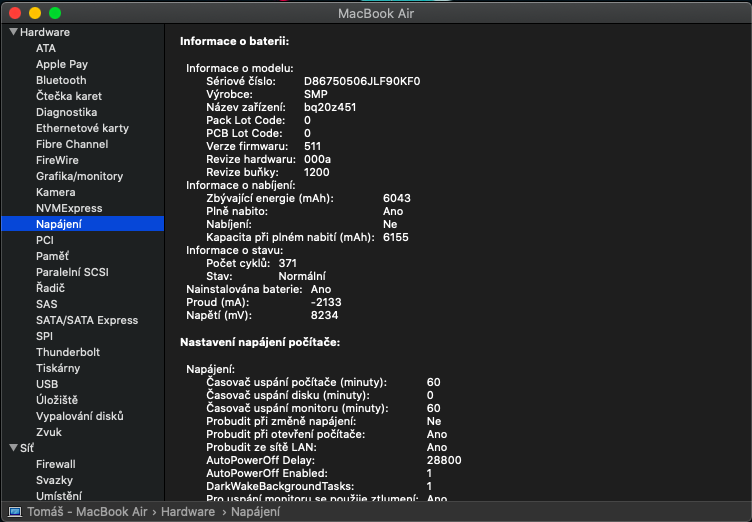Click the yellow minimize window button
The image size is (752, 522).
coord(34,13)
